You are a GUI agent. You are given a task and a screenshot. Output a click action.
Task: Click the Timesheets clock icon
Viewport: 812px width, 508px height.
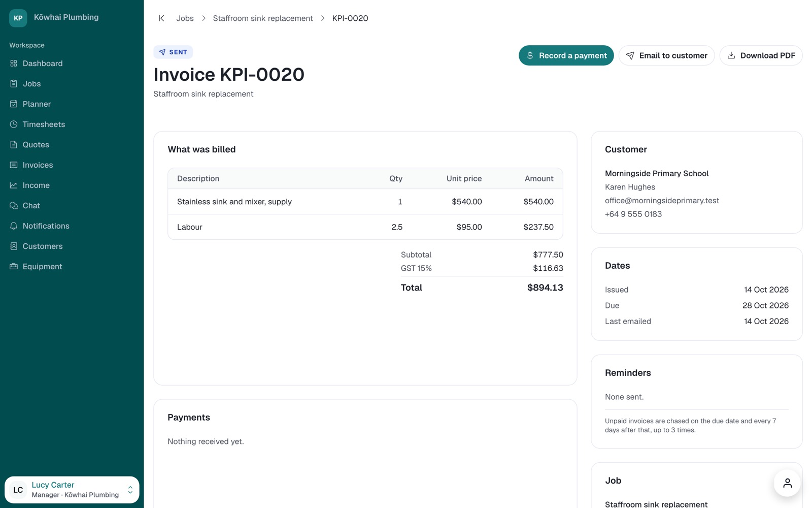click(x=14, y=124)
